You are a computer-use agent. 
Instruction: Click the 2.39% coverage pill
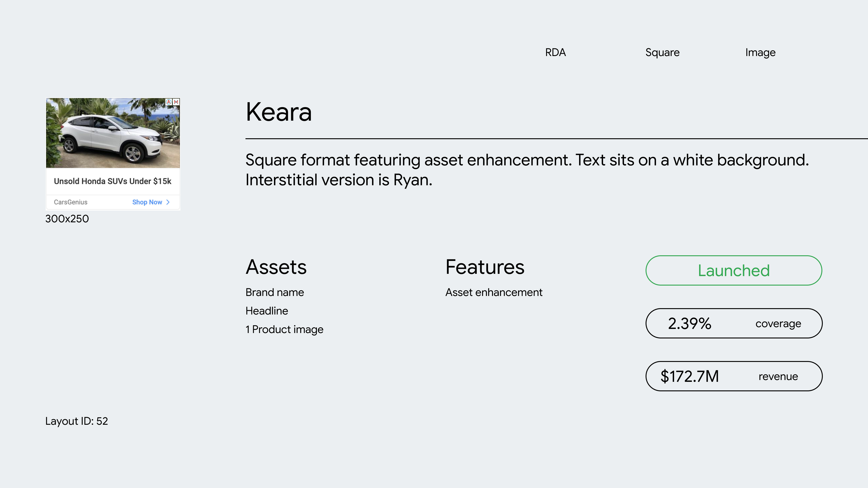734,323
